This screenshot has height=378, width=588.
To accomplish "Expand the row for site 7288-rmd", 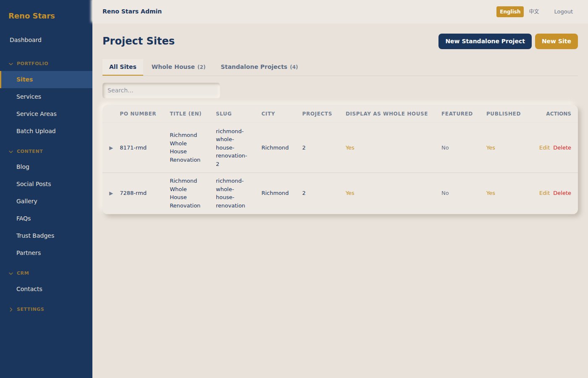I will tap(111, 193).
